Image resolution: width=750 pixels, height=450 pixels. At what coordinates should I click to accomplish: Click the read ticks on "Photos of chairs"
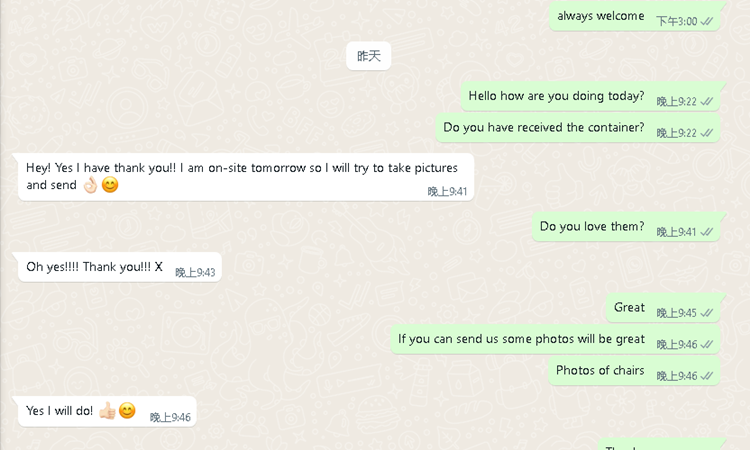707,376
